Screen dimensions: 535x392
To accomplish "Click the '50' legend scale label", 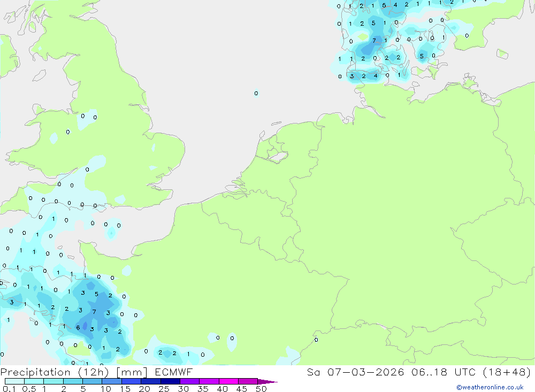I will click(x=261, y=389).
